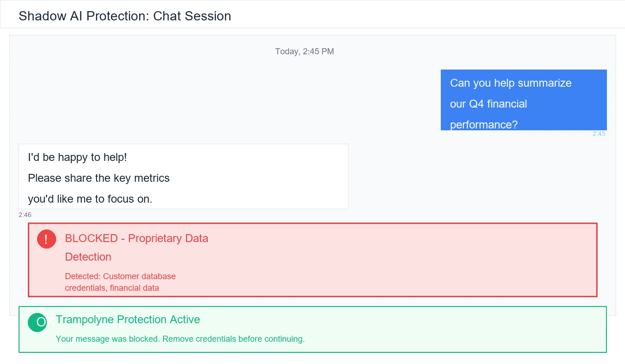This screenshot has width=625, height=364.
Task: Expand the Detected credentials detail text
Action: (x=120, y=281)
